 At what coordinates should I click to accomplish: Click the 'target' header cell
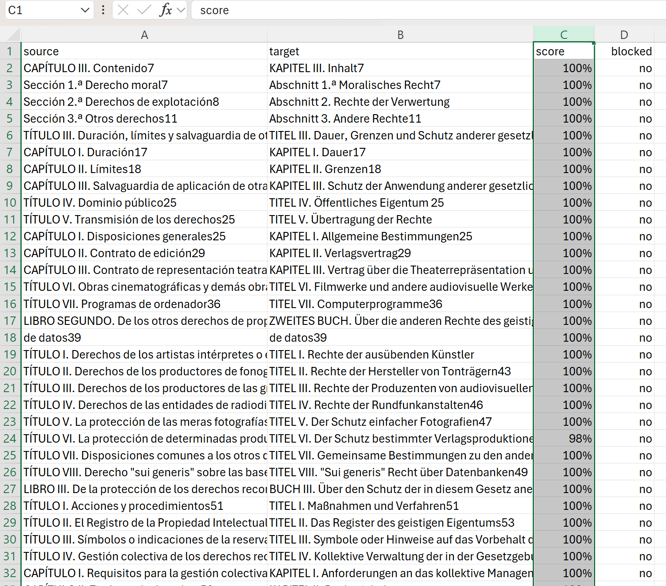tap(400, 51)
